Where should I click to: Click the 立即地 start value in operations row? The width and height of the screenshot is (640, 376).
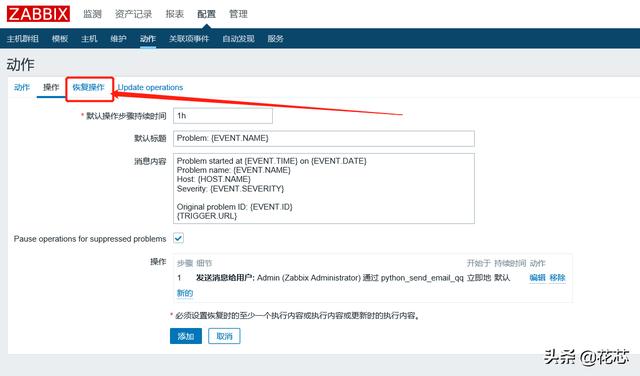coord(479,278)
